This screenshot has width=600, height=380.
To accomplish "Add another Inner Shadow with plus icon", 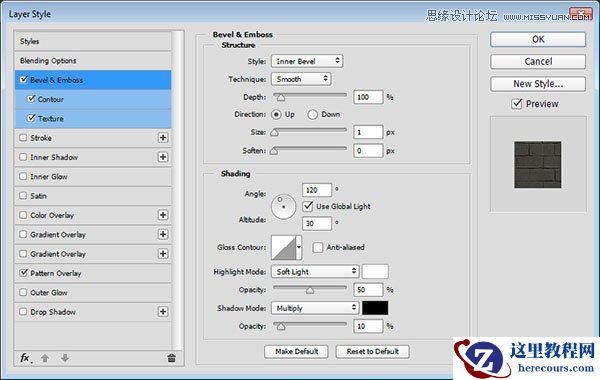I will 163,157.
